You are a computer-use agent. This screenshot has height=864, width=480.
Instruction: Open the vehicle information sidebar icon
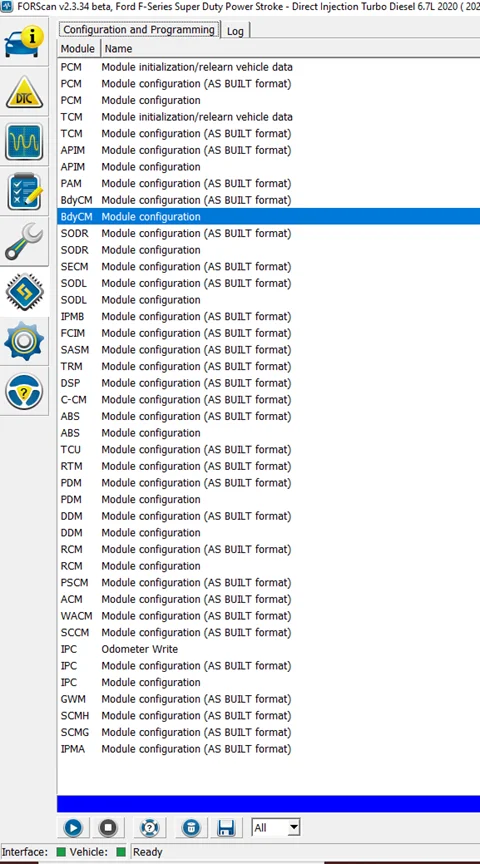pos(24,42)
